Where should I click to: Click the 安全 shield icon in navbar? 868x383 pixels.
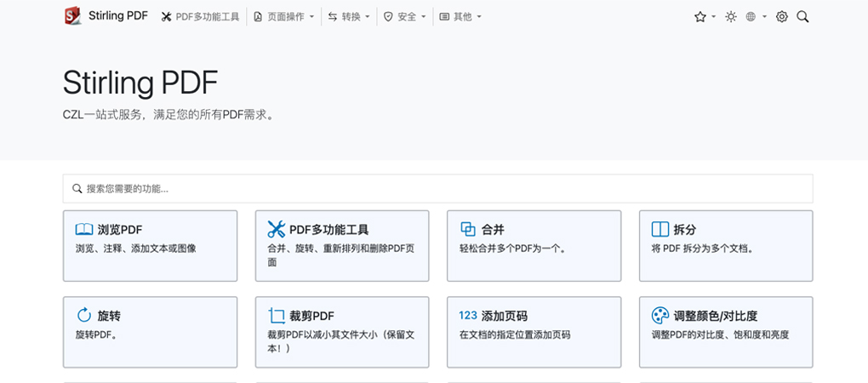[388, 17]
